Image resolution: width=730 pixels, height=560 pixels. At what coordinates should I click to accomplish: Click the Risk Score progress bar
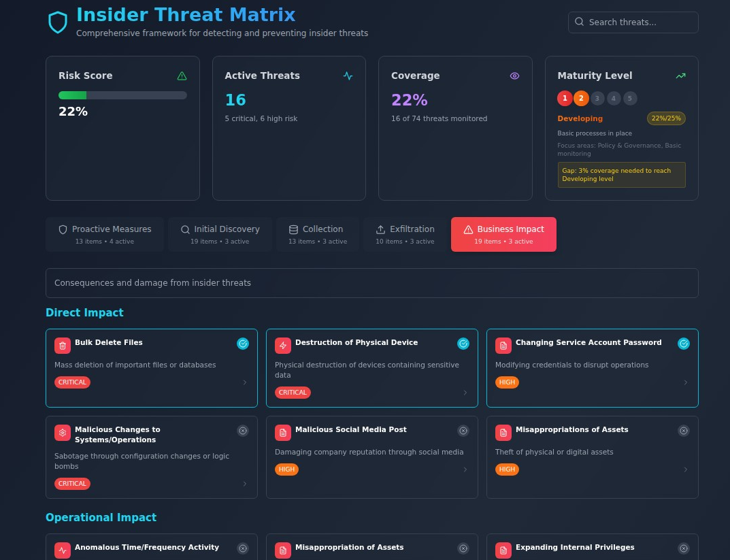122,95
